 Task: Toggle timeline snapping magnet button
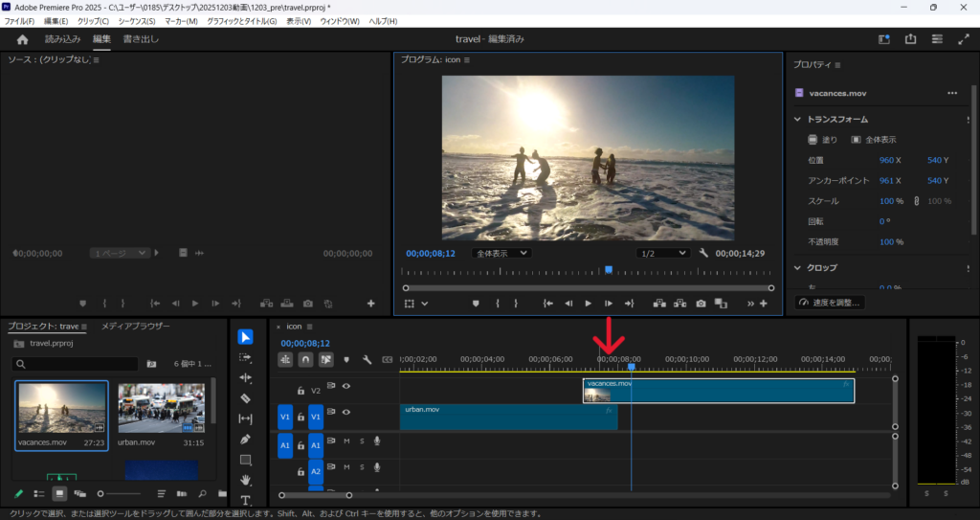pos(305,360)
